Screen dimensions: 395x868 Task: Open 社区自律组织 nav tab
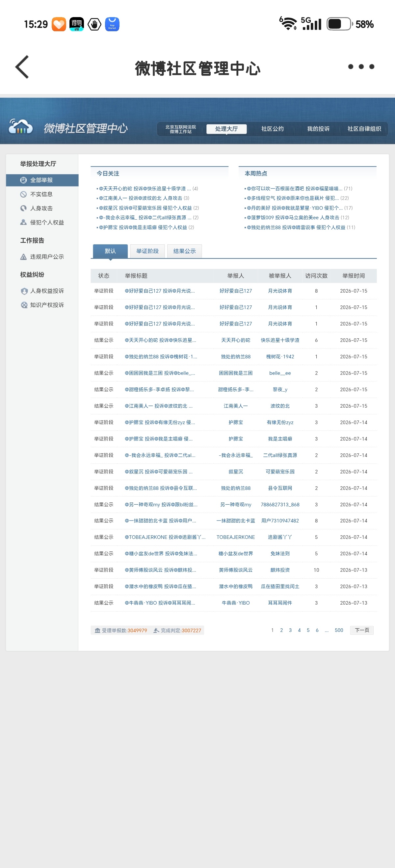pyautogui.click(x=364, y=129)
